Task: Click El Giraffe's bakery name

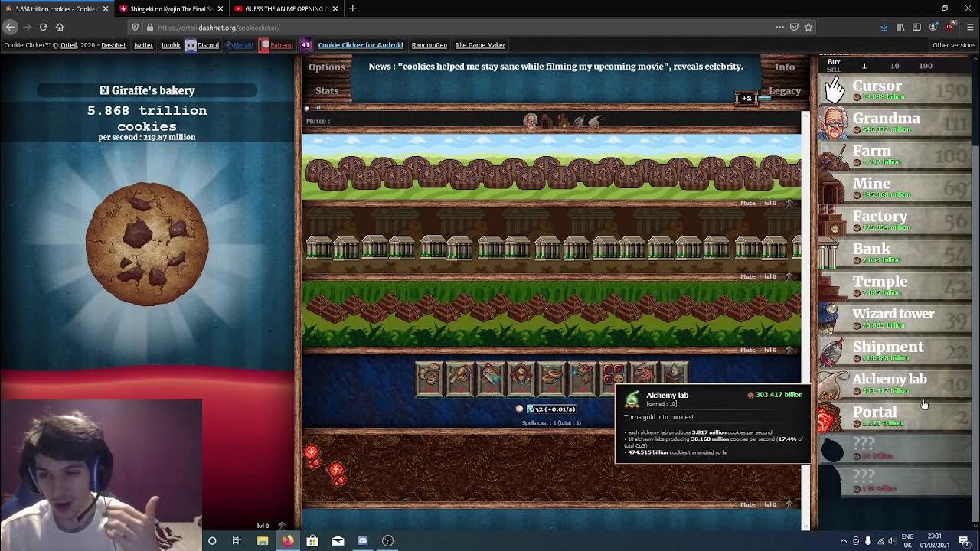Action: click(147, 90)
